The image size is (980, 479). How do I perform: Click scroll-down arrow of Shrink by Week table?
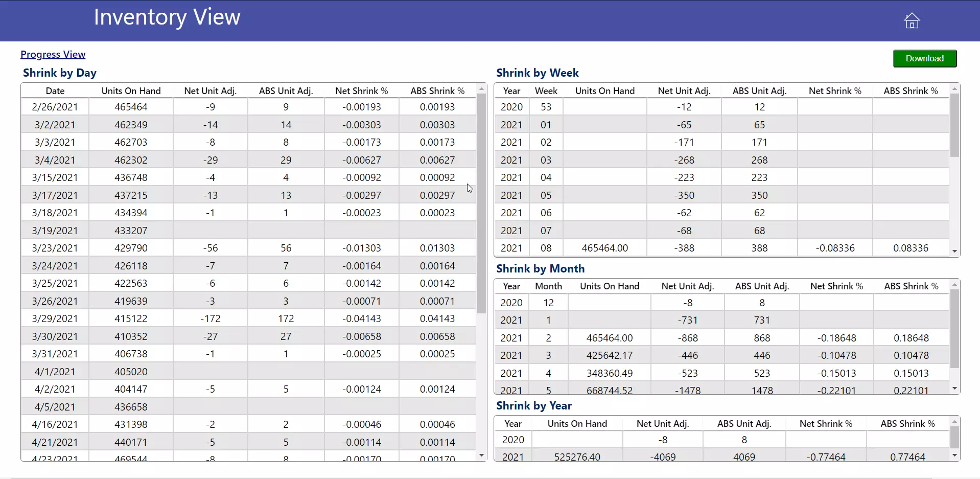954,251
